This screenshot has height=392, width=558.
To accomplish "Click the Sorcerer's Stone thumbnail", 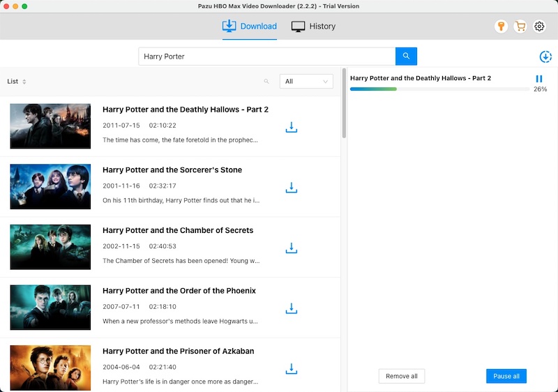I will coord(50,186).
